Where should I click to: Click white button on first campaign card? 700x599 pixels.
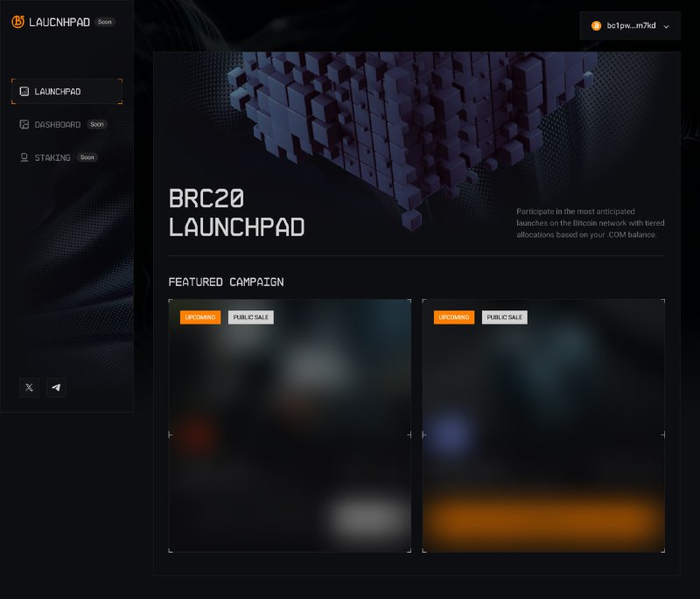coord(367,518)
